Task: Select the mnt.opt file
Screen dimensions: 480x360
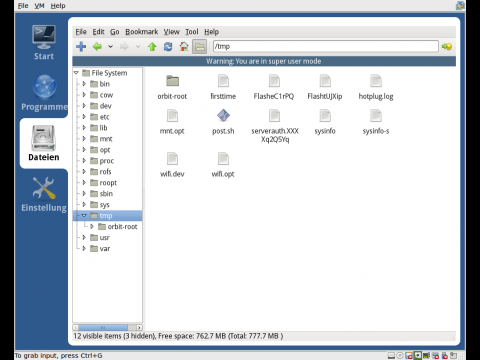Action: pyautogui.click(x=172, y=122)
